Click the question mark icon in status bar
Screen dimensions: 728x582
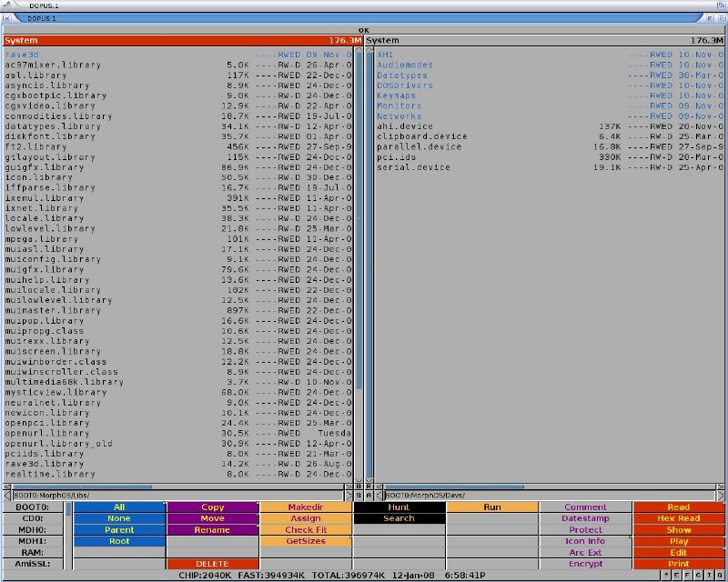(665, 576)
